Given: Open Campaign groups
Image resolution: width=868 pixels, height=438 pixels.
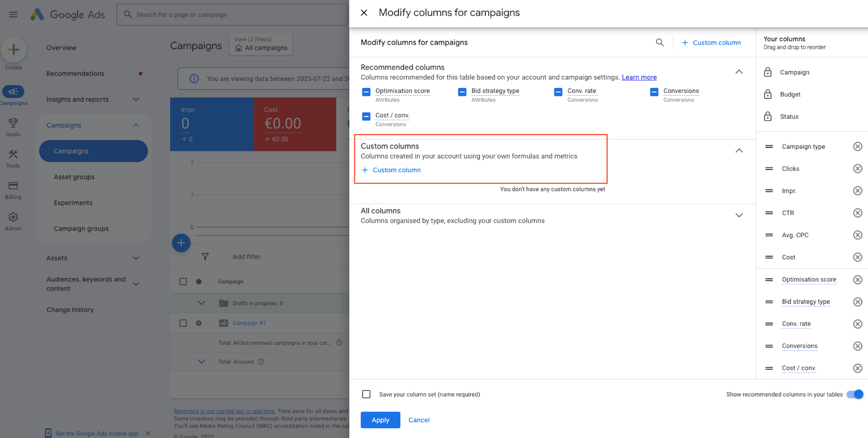Looking at the screenshot, I should click(81, 229).
